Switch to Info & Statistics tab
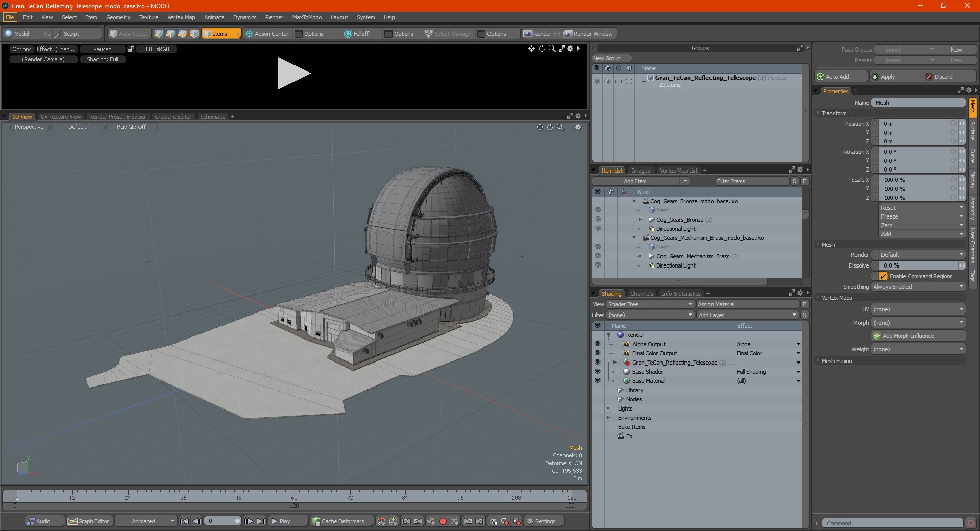The image size is (980, 531). [681, 294]
